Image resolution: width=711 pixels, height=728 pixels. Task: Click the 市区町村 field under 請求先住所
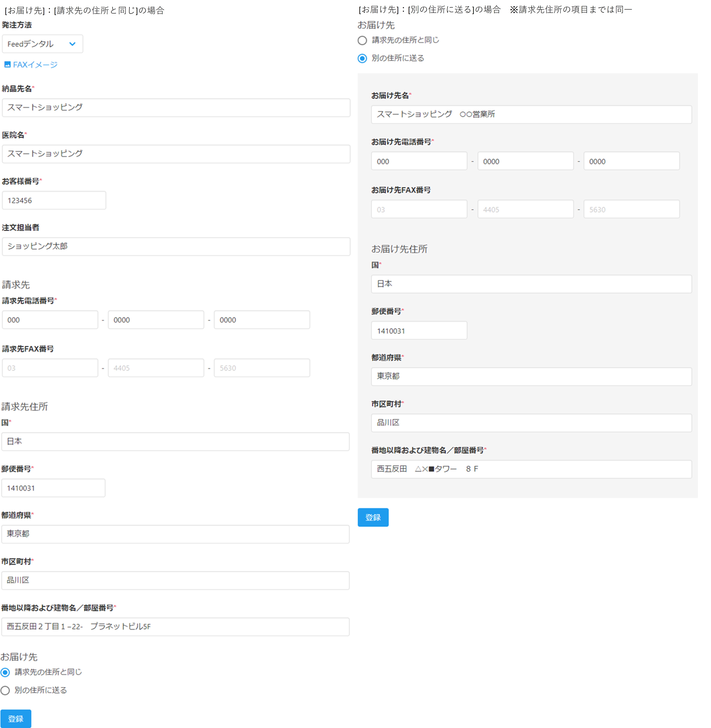tap(175, 580)
